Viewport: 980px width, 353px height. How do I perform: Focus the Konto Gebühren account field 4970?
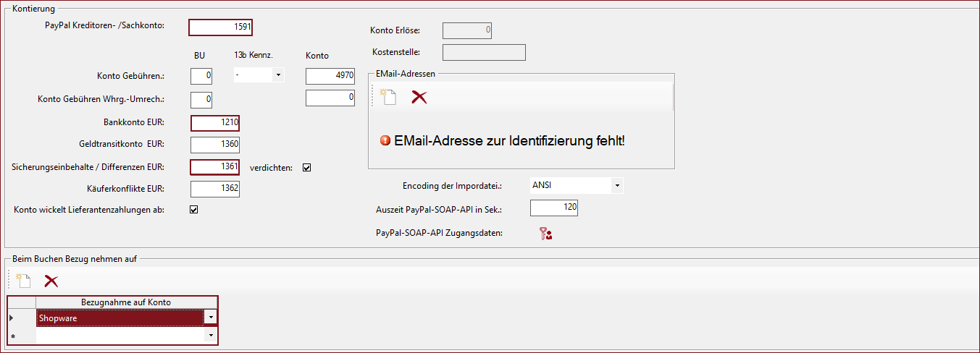(330, 76)
